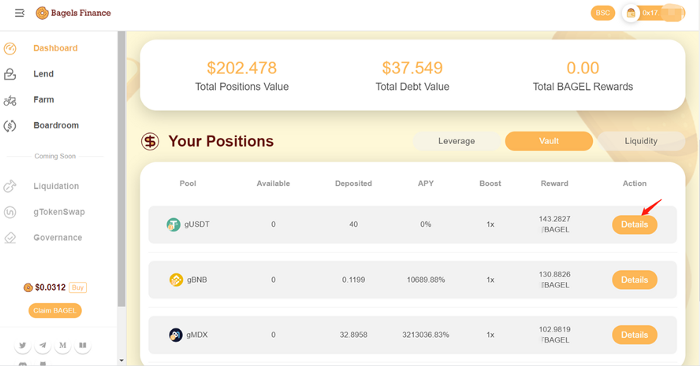700x366 pixels.
Task: Open the Governance menu item
Action: pos(58,238)
